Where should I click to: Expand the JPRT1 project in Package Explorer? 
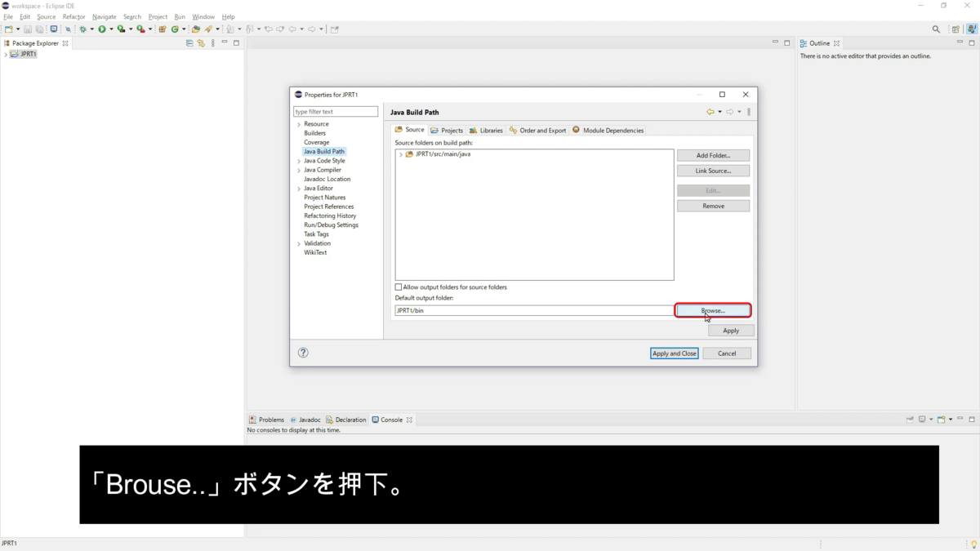tap(6, 54)
